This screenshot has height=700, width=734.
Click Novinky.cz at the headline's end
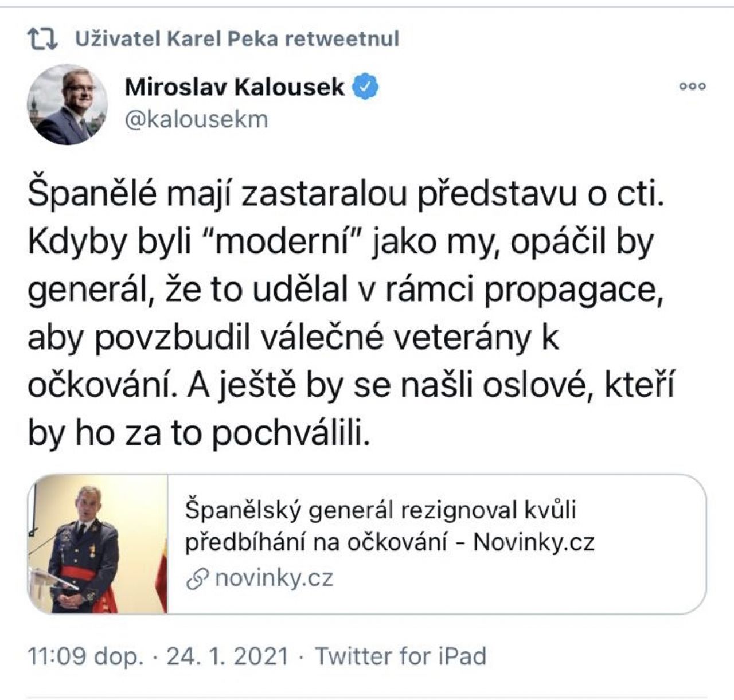click(x=533, y=542)
